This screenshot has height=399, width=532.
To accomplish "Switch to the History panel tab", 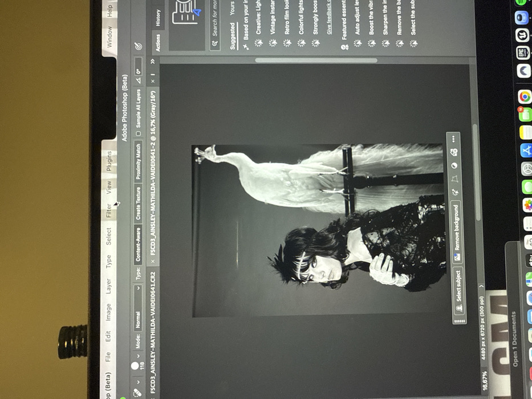I will 158,16.
